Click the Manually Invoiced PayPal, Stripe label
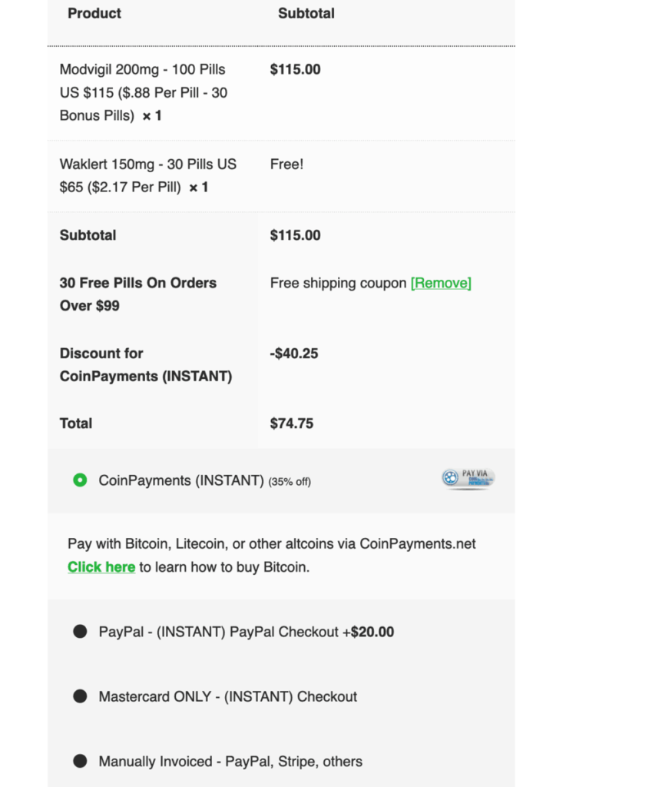This screenshot has height=787, width=672. 230,762
